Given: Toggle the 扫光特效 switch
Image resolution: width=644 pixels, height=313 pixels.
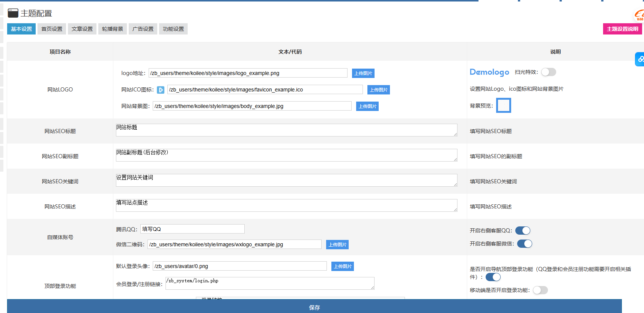Looking at the screenshot, I should point(548,72).
